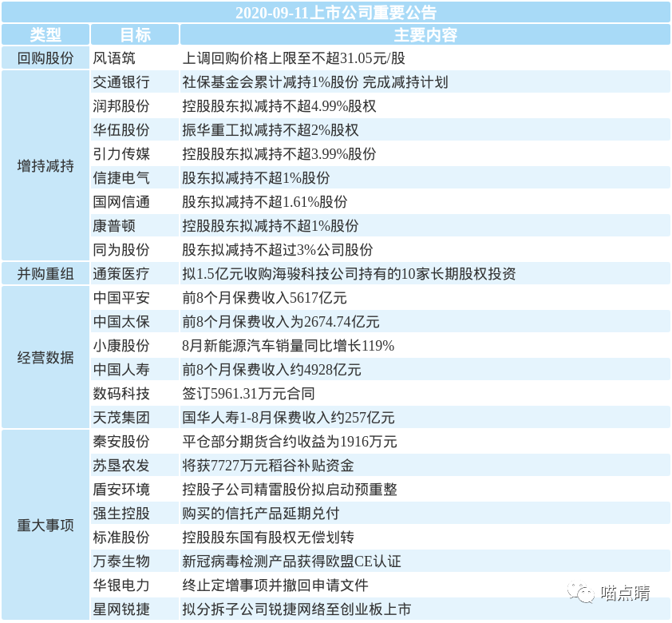
Task: Click the '星网锐捷' company cell
Action: coord(135,609)
